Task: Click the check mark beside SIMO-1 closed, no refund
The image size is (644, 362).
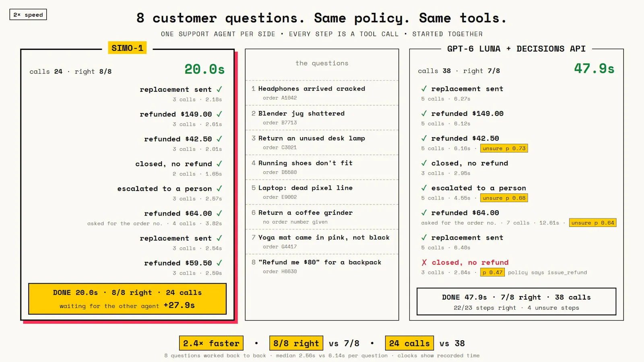Action: coord(219,164)
